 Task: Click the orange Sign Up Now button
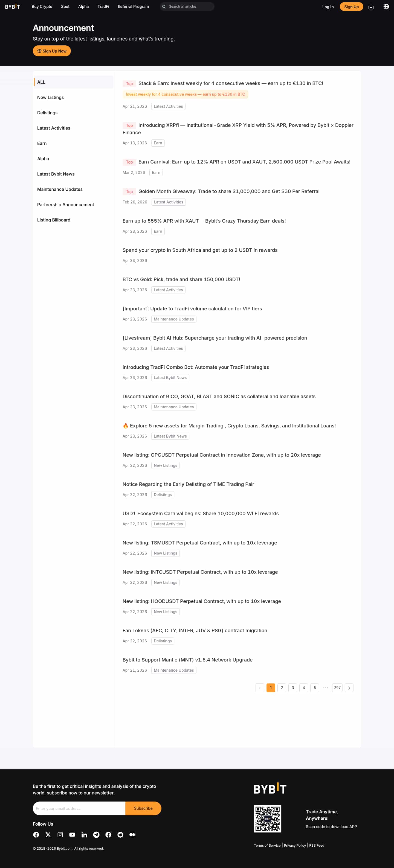(x=52, y=51)
